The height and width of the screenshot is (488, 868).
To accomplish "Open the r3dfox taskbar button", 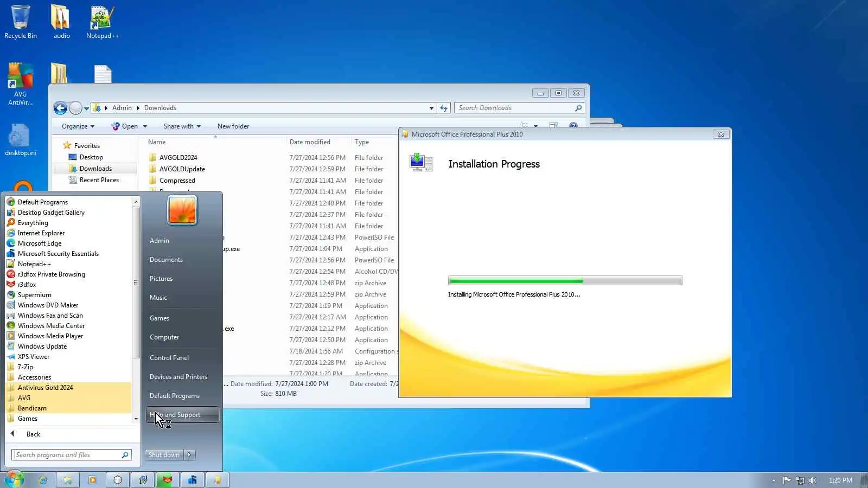I will pyautogui.click(x=167, y=480).
